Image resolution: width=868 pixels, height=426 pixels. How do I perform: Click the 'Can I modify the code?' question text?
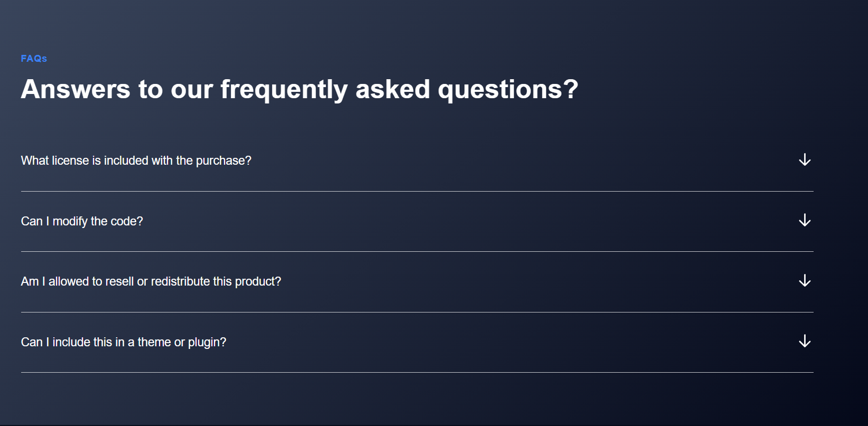pos(81,221)
